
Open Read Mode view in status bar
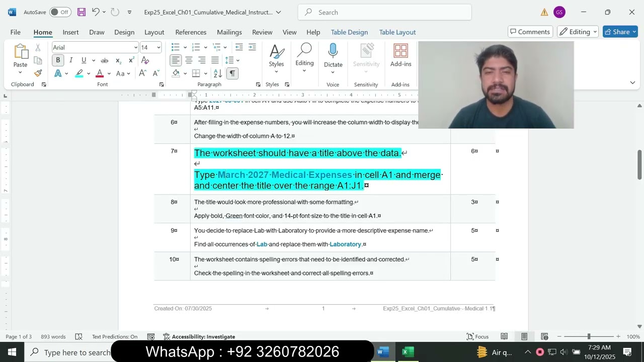(x=504, y=336)
